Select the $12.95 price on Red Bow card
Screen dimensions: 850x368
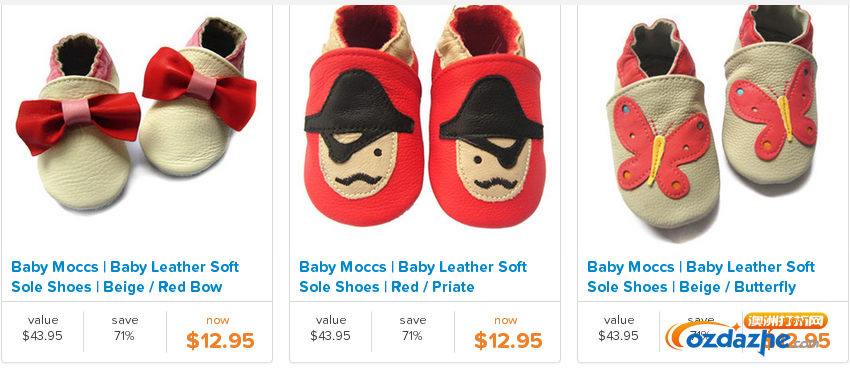coord(220,341)
